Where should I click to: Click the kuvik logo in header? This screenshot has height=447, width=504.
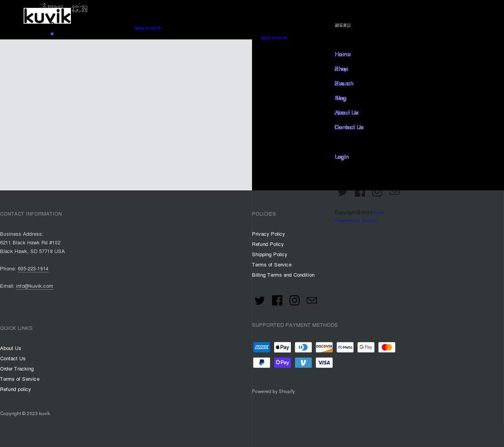(47, 16)
